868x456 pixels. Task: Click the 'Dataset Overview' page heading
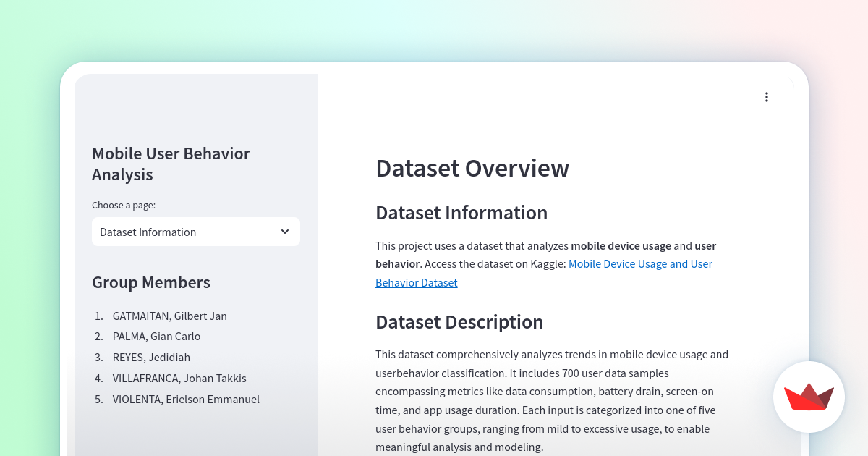(472, 168)
